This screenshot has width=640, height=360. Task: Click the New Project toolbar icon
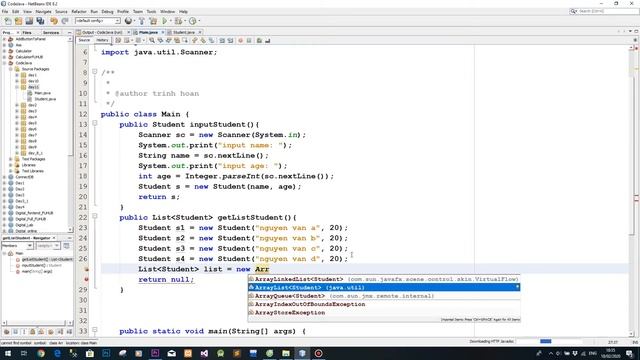pyautogui.click(x=18, y=21)
